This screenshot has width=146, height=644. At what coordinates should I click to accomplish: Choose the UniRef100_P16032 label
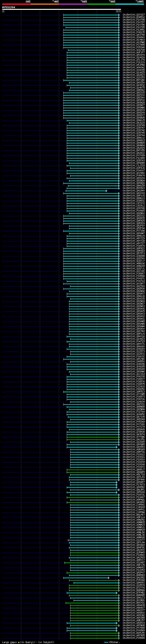[134, 357]
